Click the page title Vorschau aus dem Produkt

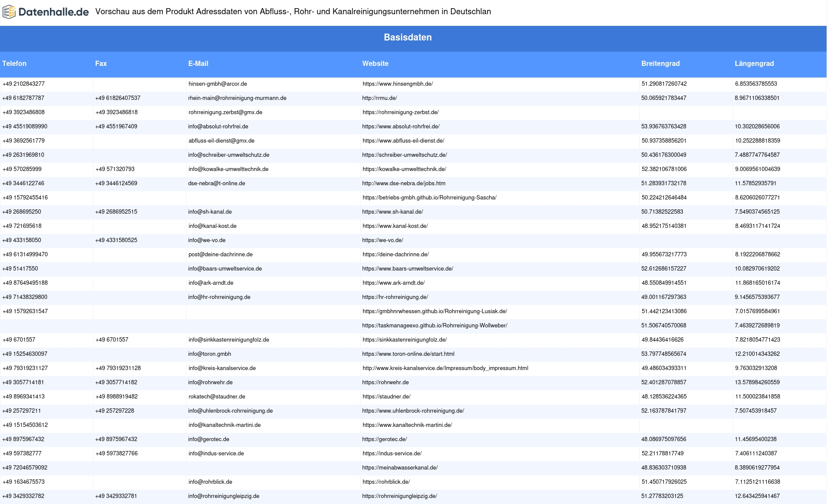click(293, 12)
